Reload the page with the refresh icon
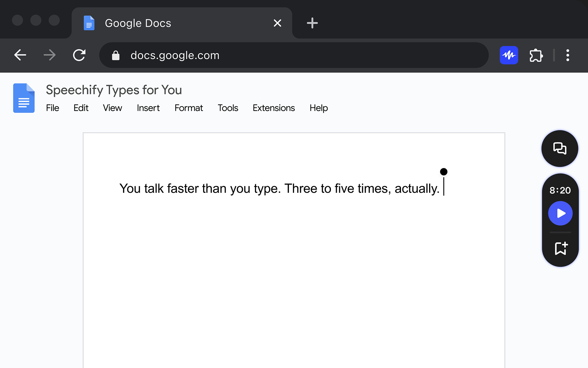Screen dimensions: 588x368 tap(79, 55)
